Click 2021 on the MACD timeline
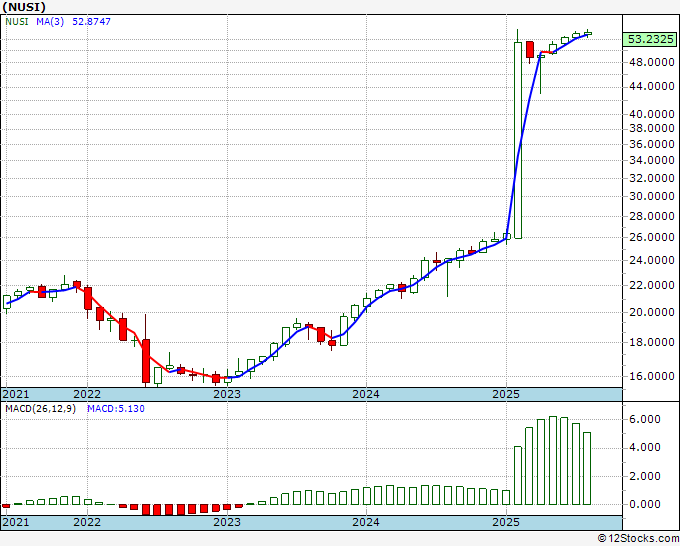The width and height of the screenshot is (680, 546). (16, 522)
